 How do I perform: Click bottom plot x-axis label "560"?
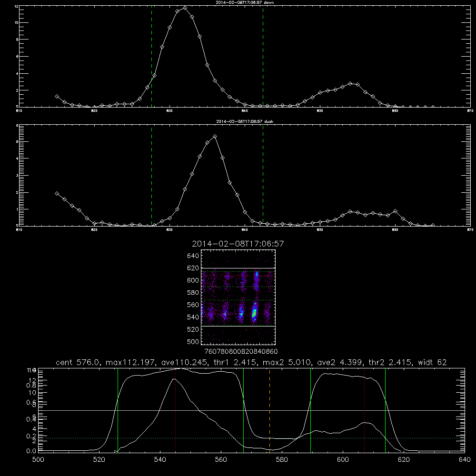[x=221, y=460]
